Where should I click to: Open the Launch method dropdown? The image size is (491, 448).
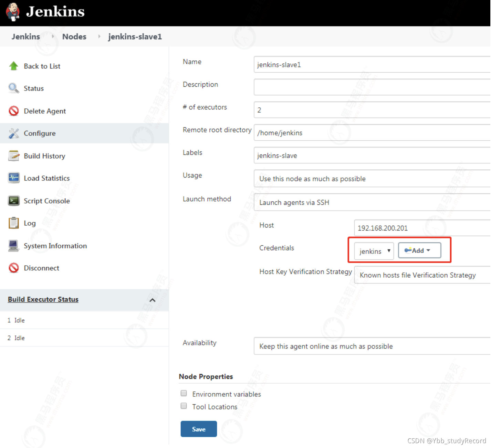(x=373, y=202)
